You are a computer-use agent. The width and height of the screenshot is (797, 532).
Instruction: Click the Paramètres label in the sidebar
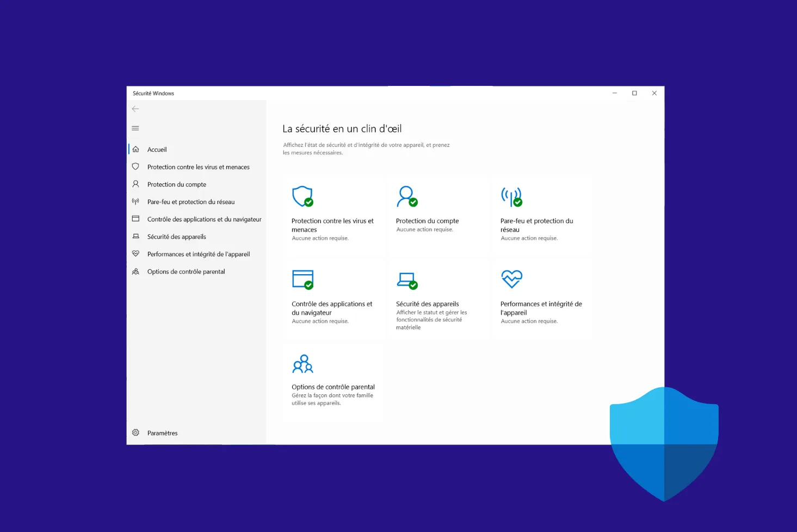click(x=162, y=433)
